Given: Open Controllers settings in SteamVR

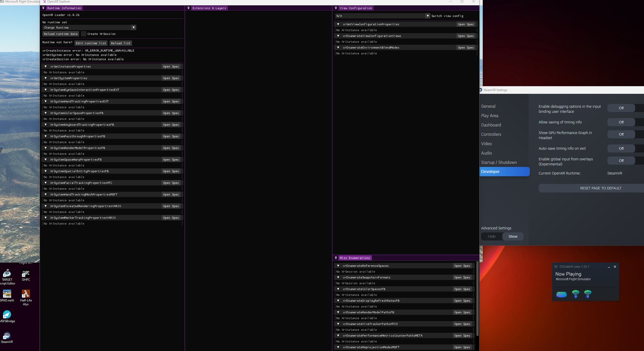Looking at the screenshot, I should coord(491,134).
